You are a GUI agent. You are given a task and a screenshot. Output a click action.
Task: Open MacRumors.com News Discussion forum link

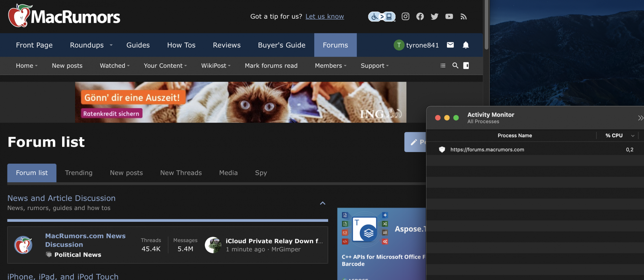[85, 240]
